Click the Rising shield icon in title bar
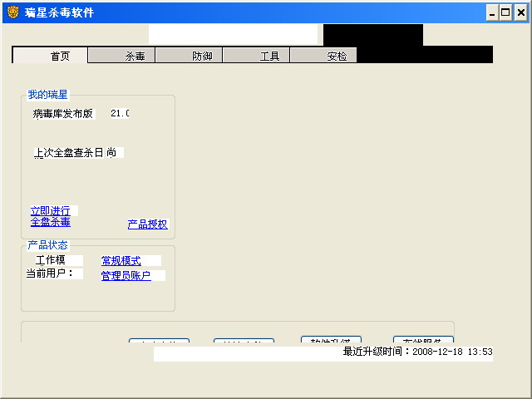The width and height of the screenshot is (532, 399). [x=13, y=12]
